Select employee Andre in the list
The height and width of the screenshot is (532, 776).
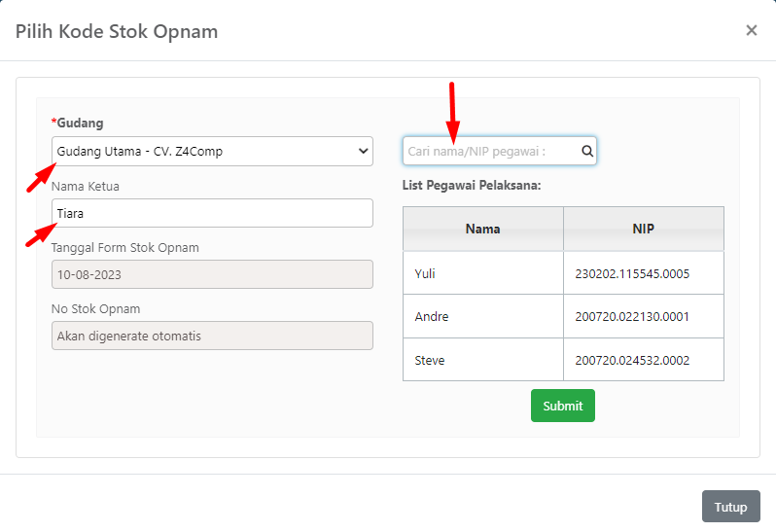[483, 316]
